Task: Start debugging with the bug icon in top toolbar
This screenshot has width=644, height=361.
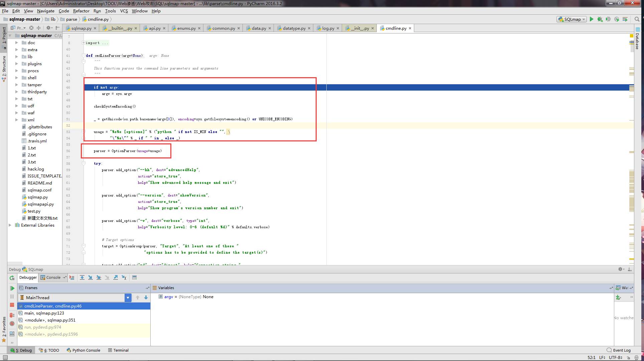Action: (600, 19)
